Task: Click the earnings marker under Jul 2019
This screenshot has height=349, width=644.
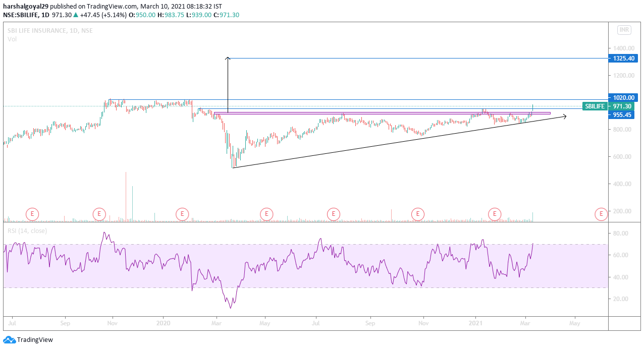Action: point(32,214)
